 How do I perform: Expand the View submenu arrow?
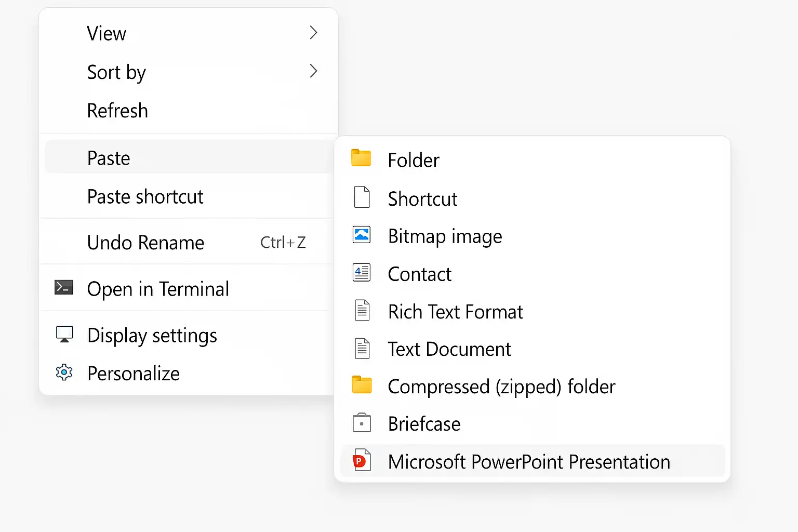pyautogui.click(x=313, y=33)
